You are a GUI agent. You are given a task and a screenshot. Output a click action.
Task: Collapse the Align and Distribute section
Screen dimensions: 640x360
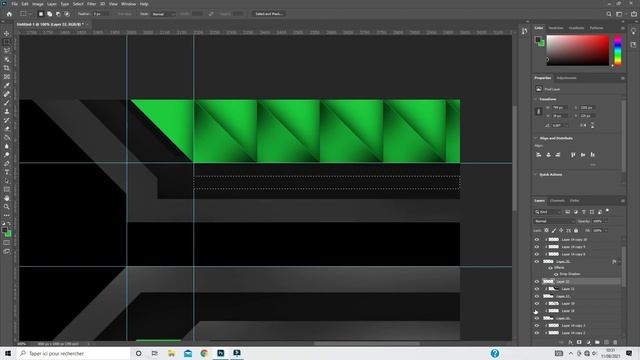(x=536, y=138)
